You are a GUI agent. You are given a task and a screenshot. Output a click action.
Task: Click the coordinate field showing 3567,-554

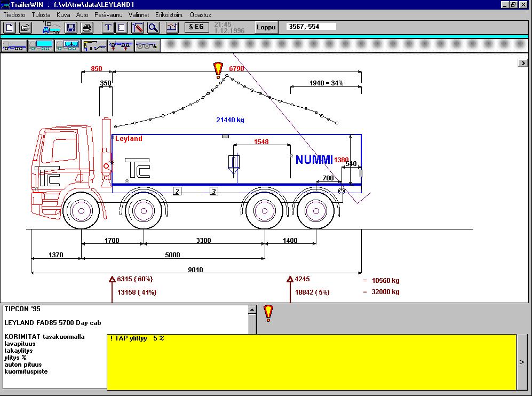pos(311,27)
